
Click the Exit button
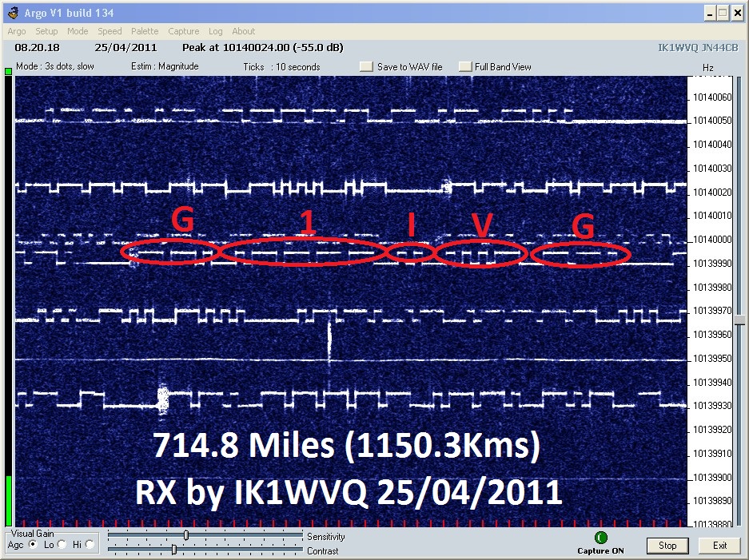click(719, 546)
